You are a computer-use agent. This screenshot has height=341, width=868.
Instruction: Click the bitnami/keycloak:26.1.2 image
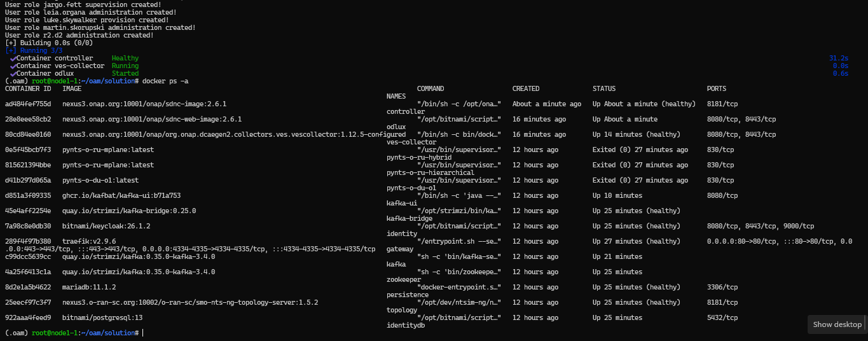pyautogui.click(x=106, y=226)
